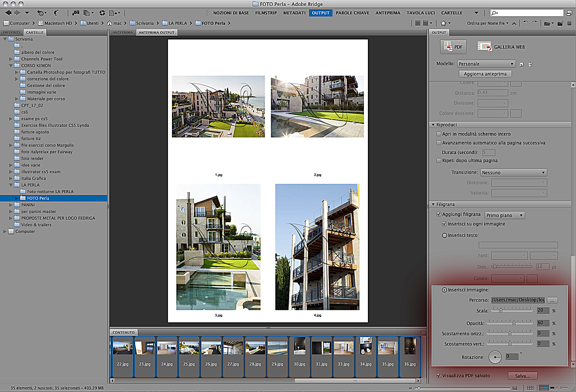Rotate 90° clockwise
Screen dimensions: 576x392
pyautogui.click(x=534, y=23)
